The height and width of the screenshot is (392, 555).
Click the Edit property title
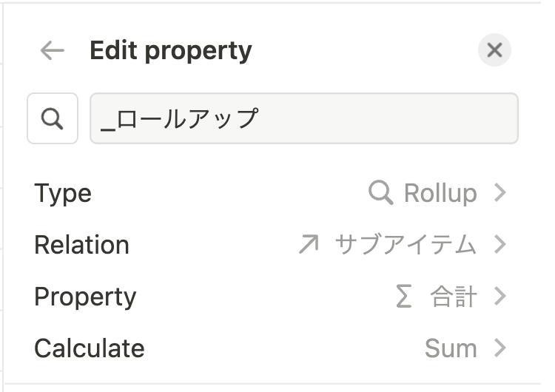coord(170,51)
